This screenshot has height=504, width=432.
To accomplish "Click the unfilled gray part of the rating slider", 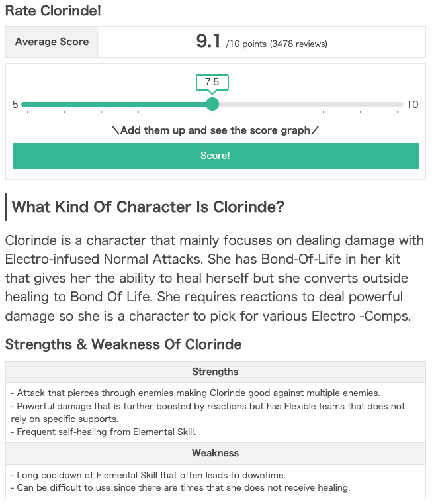I will coord(308,104).
